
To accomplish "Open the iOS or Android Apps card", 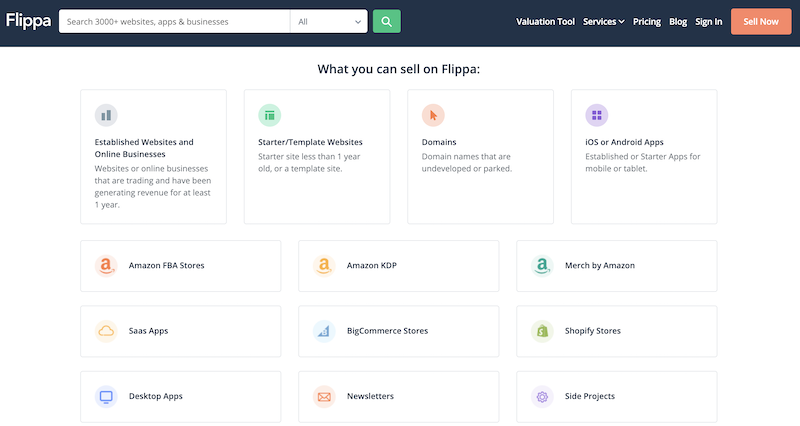I will 644,157.
